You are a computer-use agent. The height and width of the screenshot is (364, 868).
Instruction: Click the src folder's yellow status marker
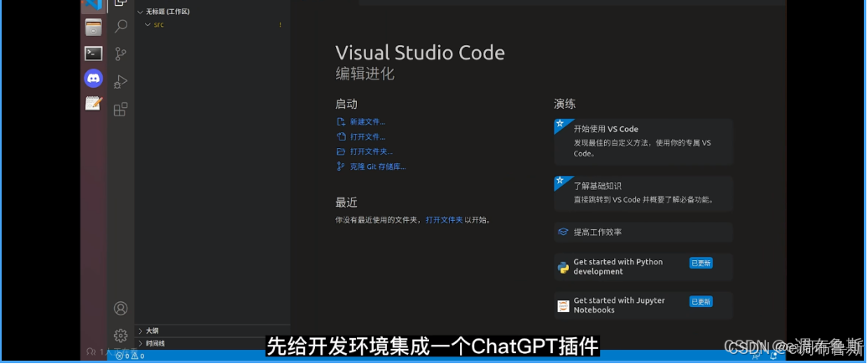(280, 25)
